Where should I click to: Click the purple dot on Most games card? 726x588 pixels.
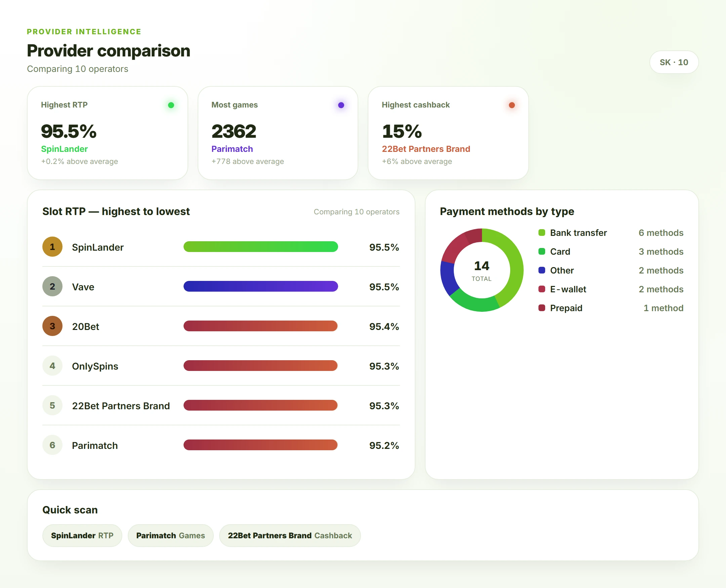(341, 105)
